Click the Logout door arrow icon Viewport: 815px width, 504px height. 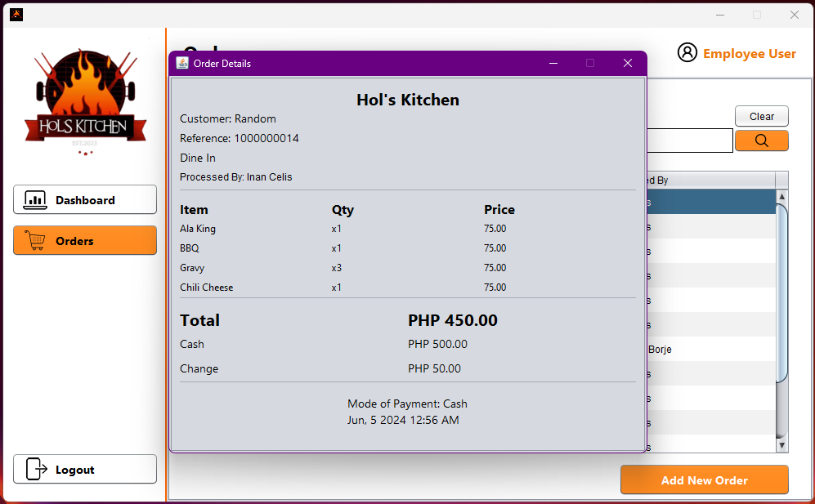pyautogui.click(x=37, y=469)
